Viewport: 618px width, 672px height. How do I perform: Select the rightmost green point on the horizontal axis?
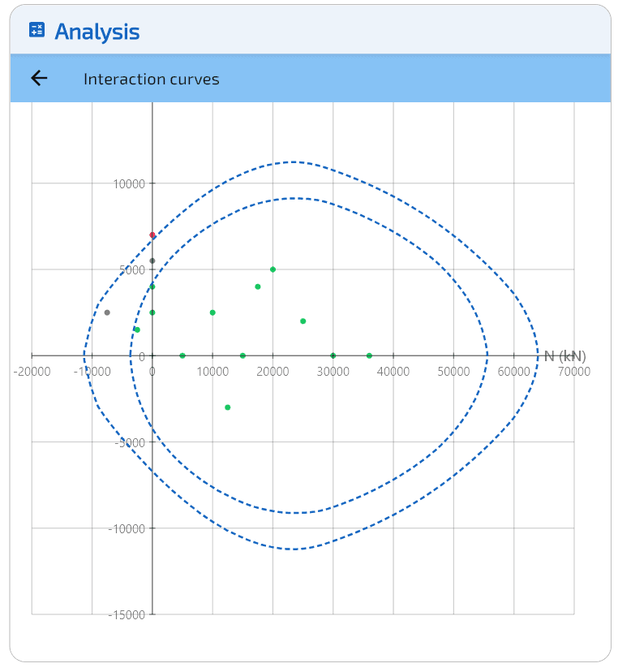[369, 355]
